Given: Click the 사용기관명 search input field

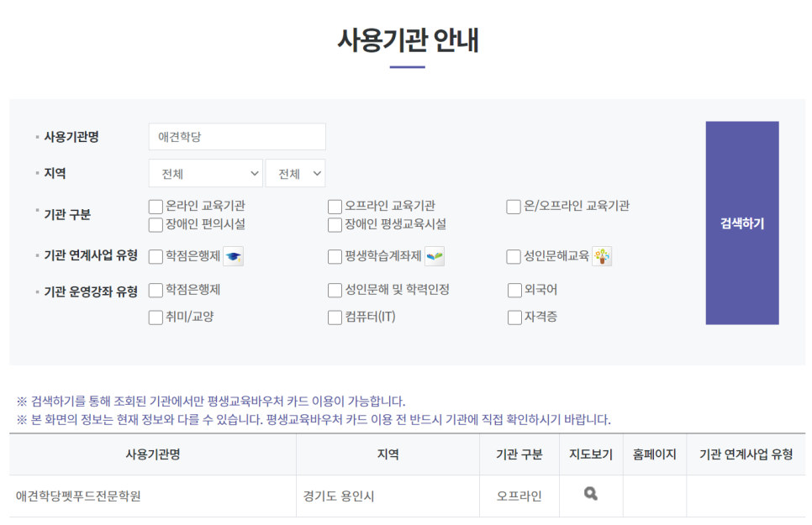Looking at the screenshot, I should tap(237, 137).
